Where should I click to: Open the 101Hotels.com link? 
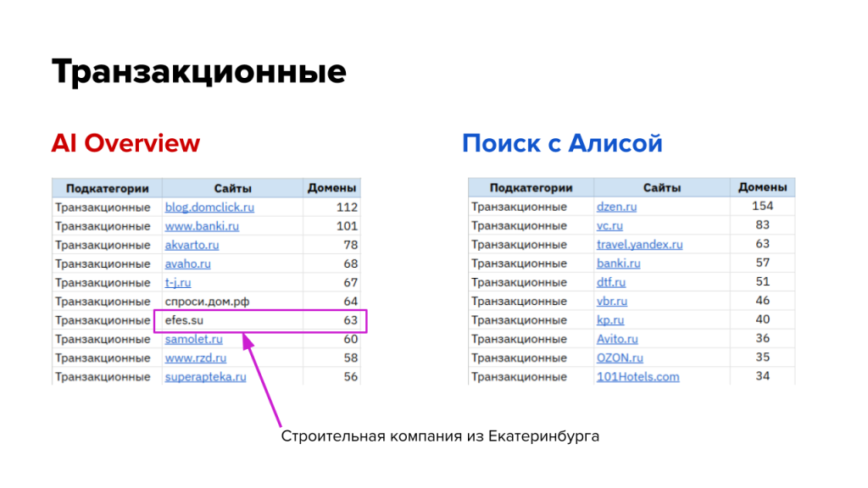[x=637, y=376]
